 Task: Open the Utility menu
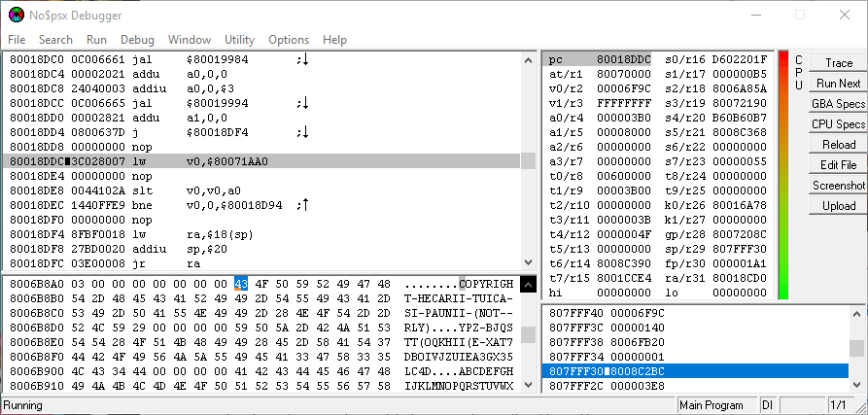click(x=239, y=40)
